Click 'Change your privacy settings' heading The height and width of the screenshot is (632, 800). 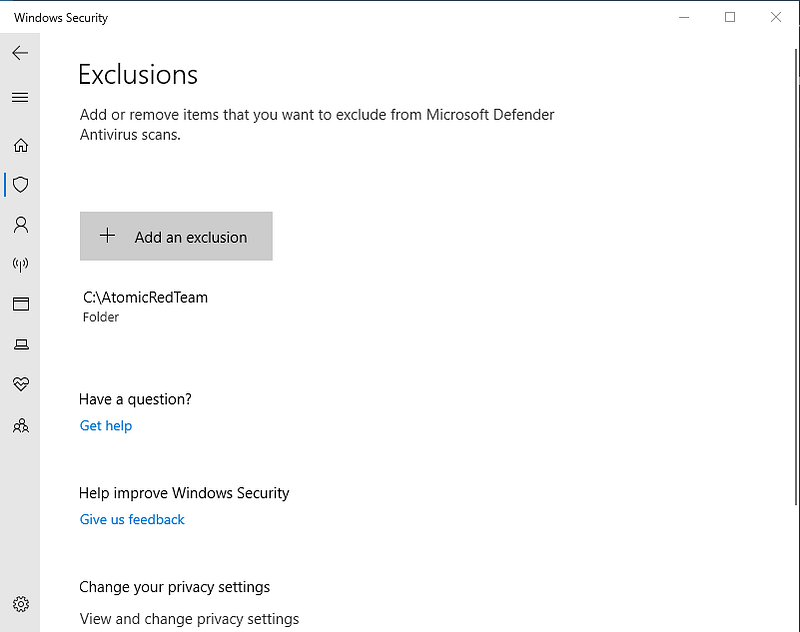point(174,587)
